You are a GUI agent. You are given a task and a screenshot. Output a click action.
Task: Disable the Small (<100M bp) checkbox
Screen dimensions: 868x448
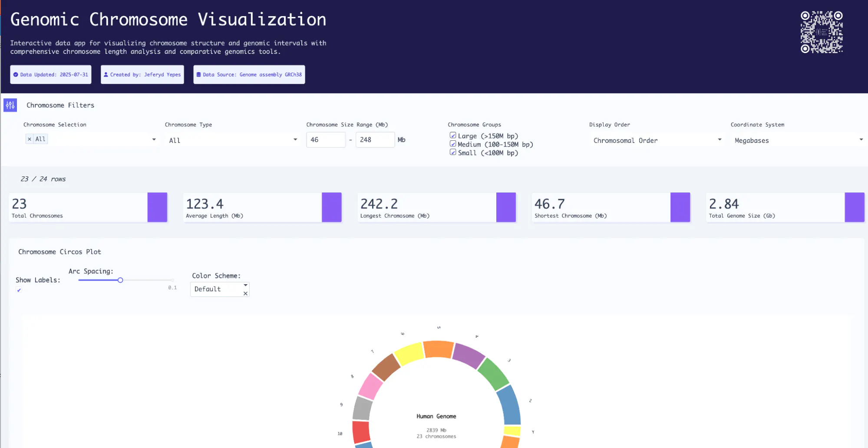[453, 152]
